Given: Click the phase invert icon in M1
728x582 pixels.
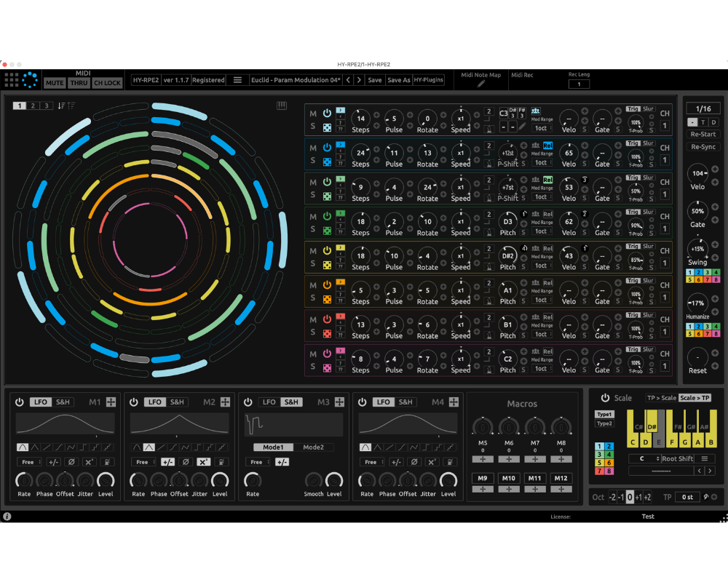Looking at the screenshot, I should (71, 462).
